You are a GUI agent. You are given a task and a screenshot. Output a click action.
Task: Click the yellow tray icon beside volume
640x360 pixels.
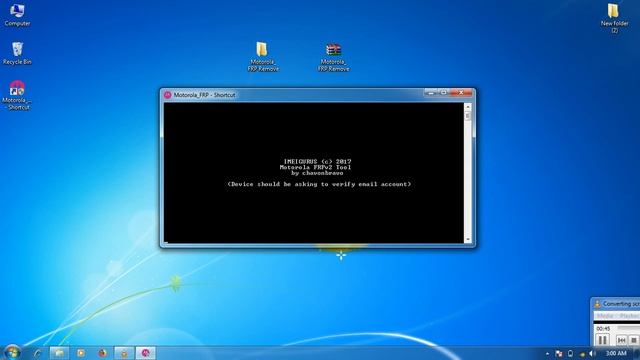coord(582,354)
